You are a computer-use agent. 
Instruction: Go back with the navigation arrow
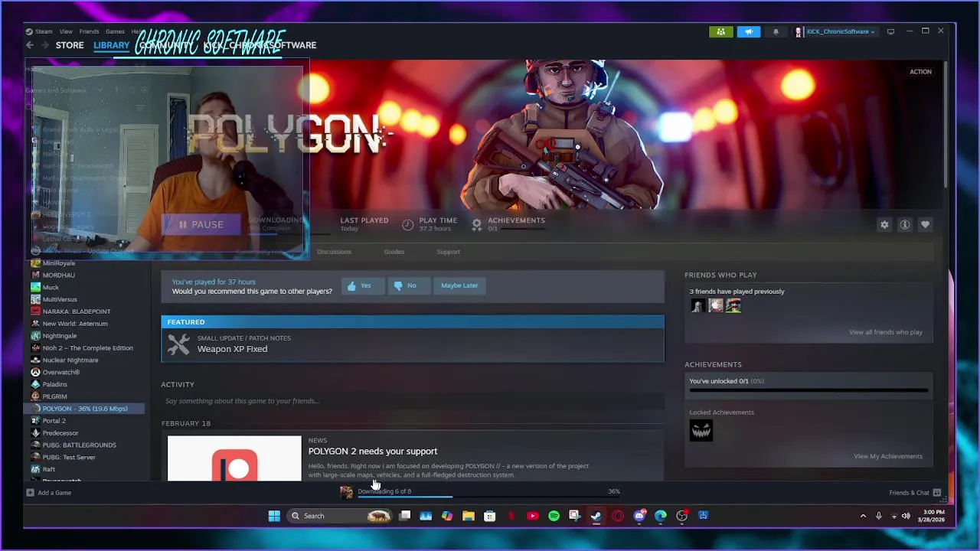coord(30,45)
